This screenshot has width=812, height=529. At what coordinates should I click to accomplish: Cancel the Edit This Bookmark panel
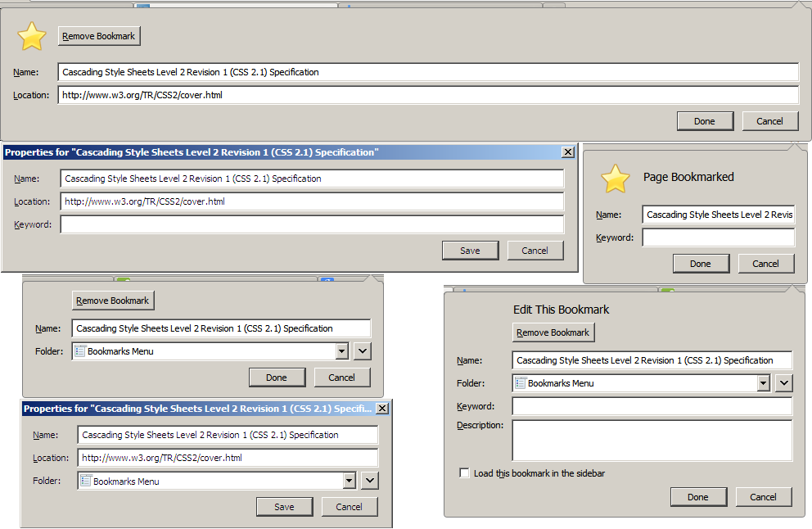tap(763, 497)
